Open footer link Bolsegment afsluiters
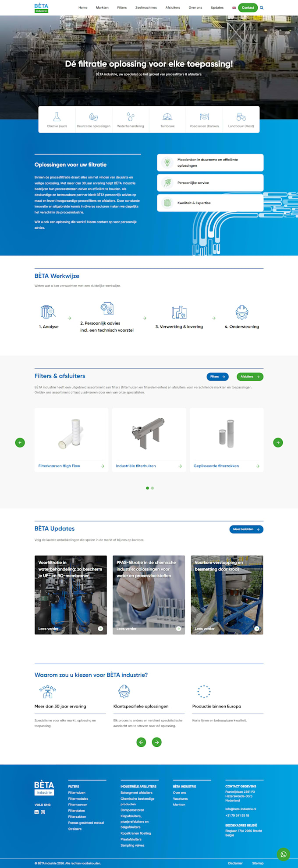 point(137,793)
